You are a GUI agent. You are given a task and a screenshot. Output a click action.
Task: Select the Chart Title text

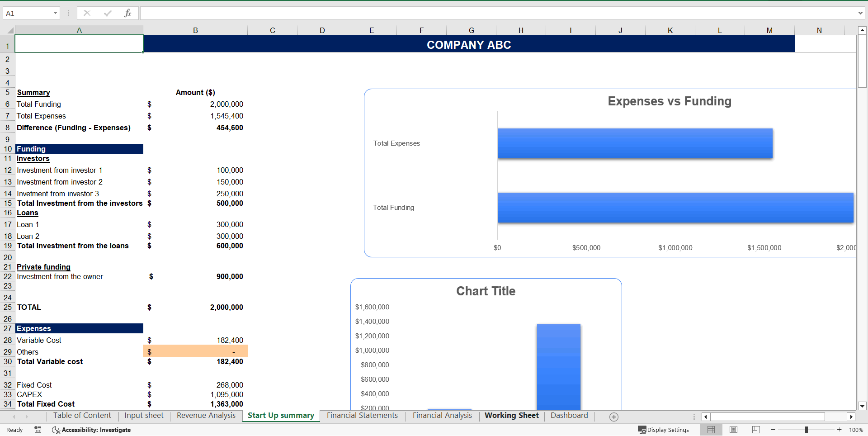486,291
